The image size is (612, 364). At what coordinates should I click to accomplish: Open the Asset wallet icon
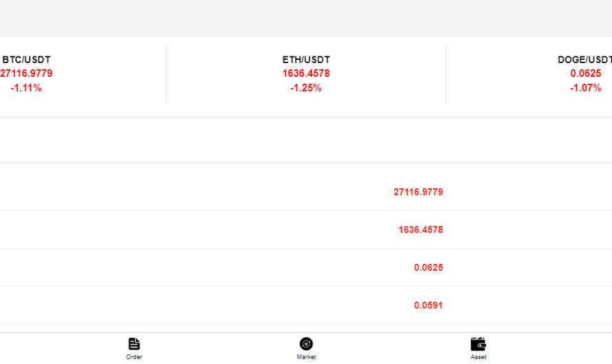[x=479, y=343]
